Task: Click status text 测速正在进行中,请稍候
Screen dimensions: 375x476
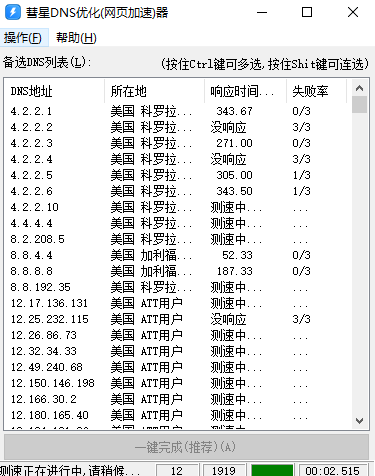Action: coord(70,470)
